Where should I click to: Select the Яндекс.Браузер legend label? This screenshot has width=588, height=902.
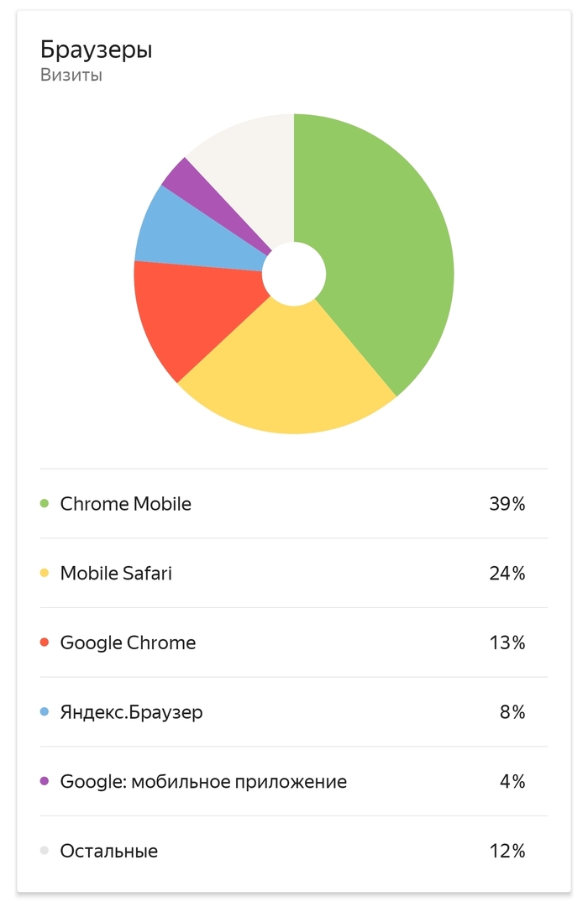tap(131, 712)
